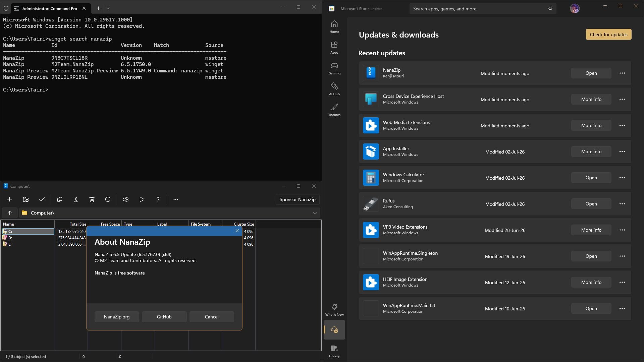The width and height of the screenshot is (644, 362).
Task: Click Open button for Rufus
Action: (591, 204)
